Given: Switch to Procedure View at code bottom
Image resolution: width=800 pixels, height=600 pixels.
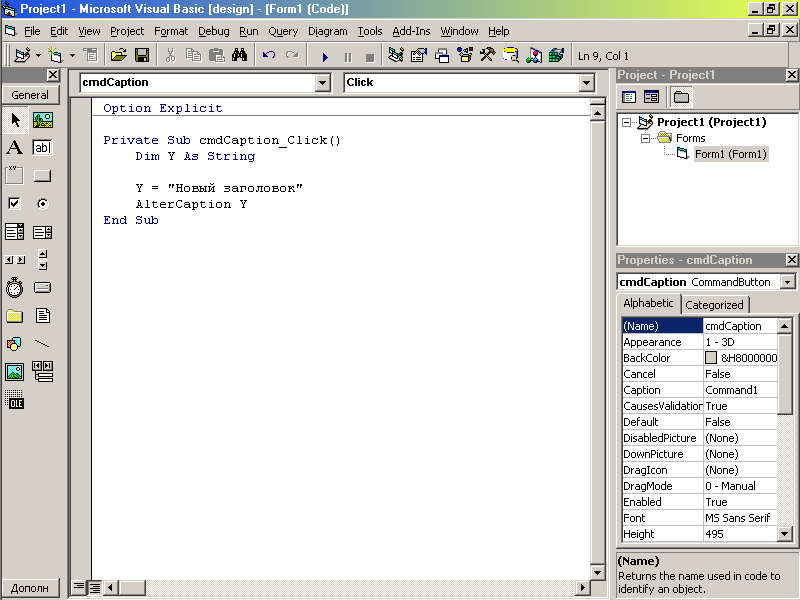Looking at the screenshot, I should (x=79, y=587).
